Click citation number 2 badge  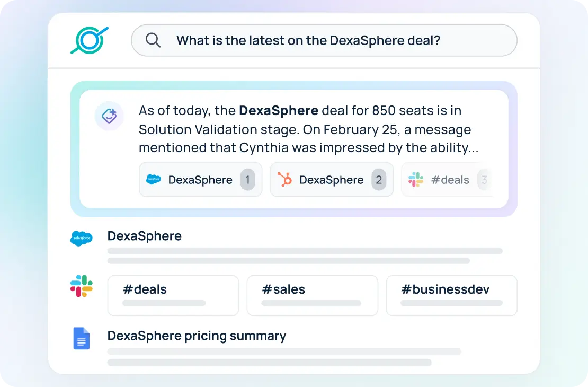378,180
